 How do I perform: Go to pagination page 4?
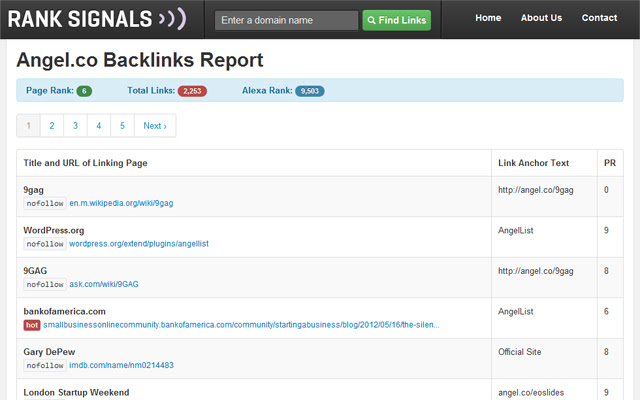click(98, 126)
